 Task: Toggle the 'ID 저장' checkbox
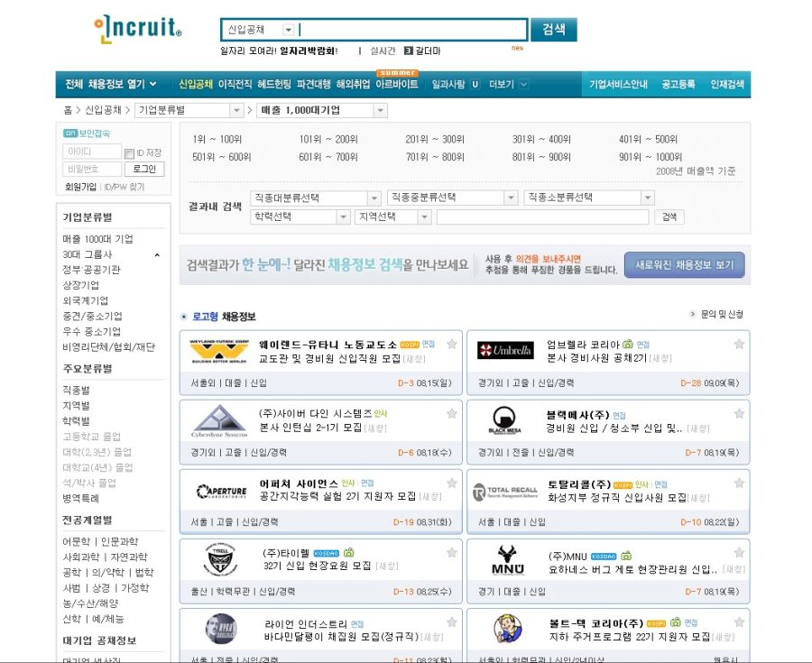tap(129, 153)
